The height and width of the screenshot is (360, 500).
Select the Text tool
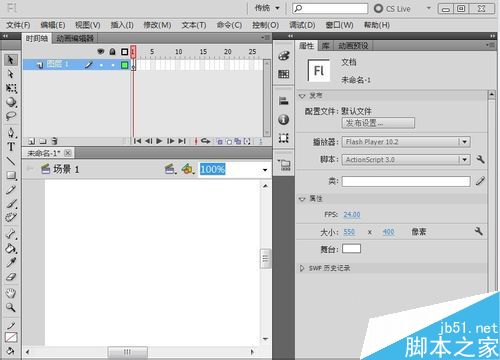[x=11, y=147]
